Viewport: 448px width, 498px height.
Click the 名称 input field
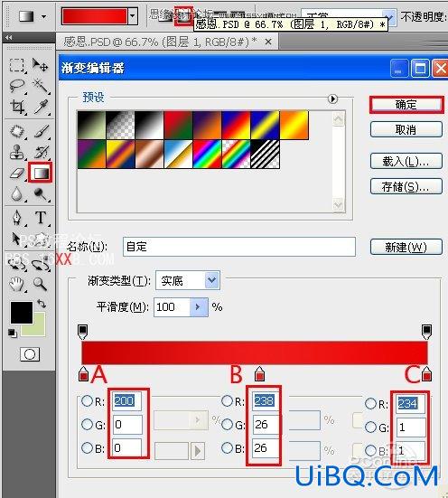coord(239,247)
